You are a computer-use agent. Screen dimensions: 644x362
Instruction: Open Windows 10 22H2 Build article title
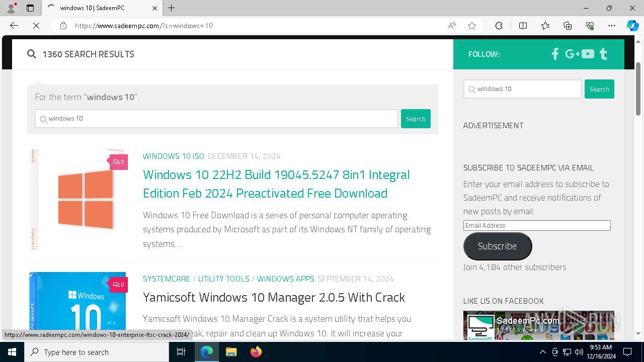(x=276, y=184)
